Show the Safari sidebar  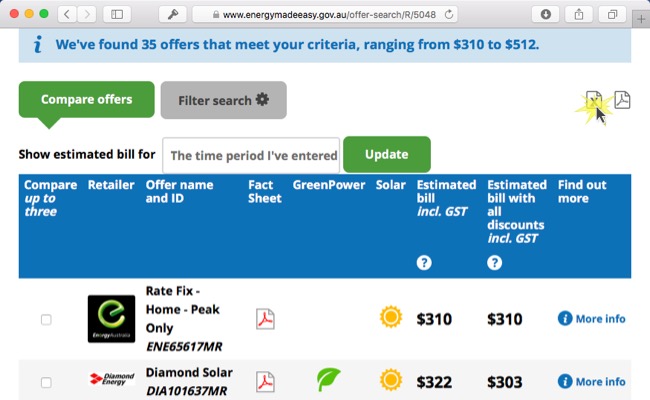pyautogui.click(x=117, y=15)
